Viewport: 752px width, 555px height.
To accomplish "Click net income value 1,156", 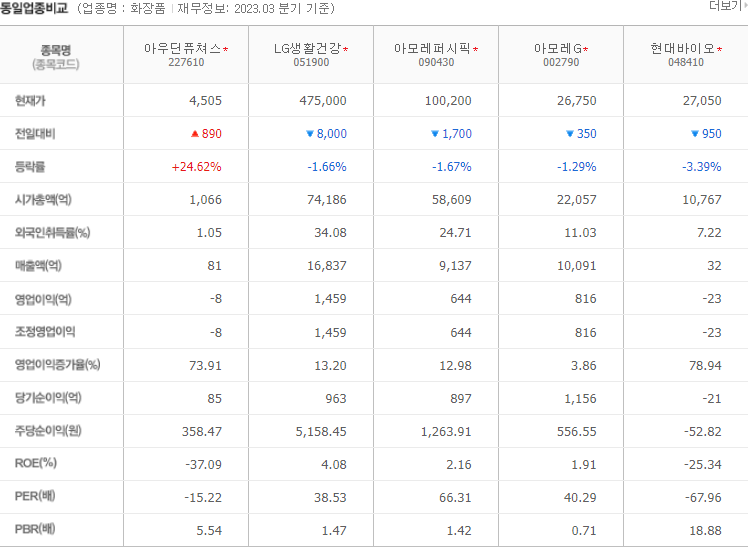I will pyautogui.click(x=580, y=399).
